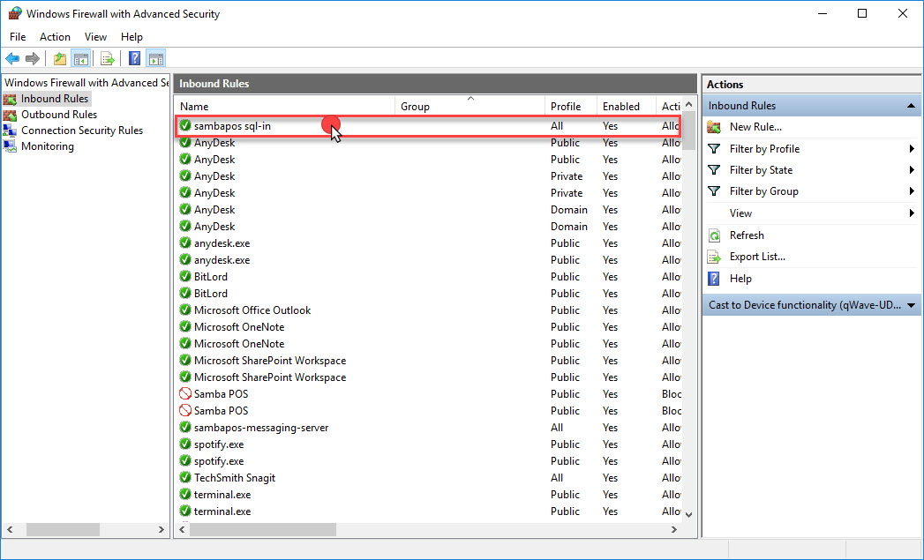Select Connection Security Rules node

point(81,131)
